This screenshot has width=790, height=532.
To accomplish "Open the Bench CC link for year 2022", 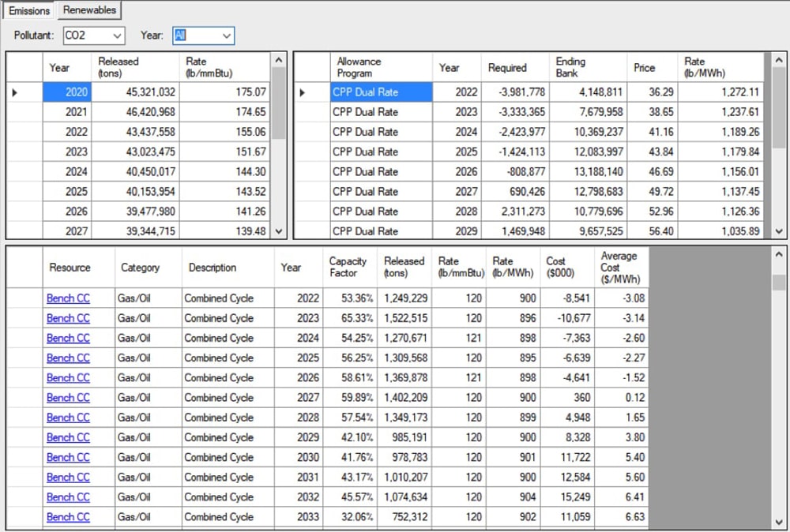I will pos(68,298).
